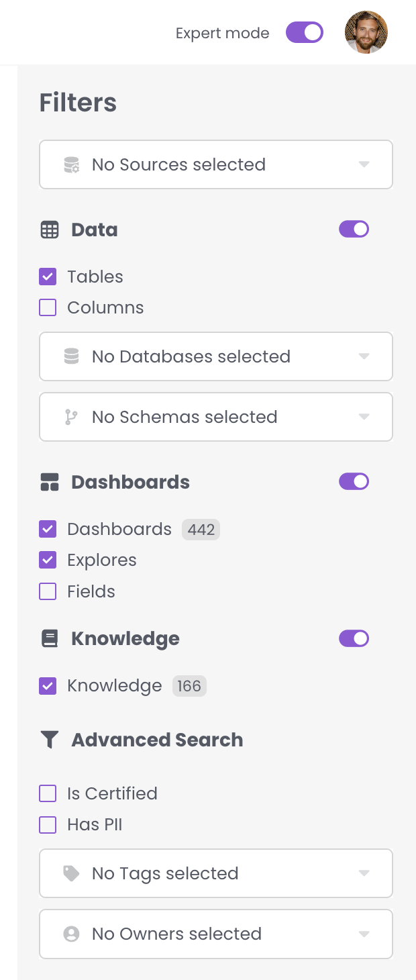Image resolution: width=416 pixels, height=980 pixels.
Task: Click the Dashboards section icon
Action: 50,482
